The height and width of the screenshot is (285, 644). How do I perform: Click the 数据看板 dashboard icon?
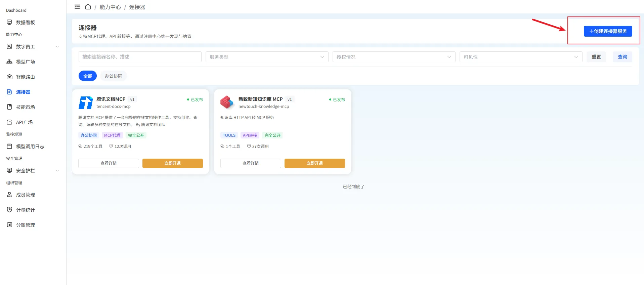(x=9, y=22)
